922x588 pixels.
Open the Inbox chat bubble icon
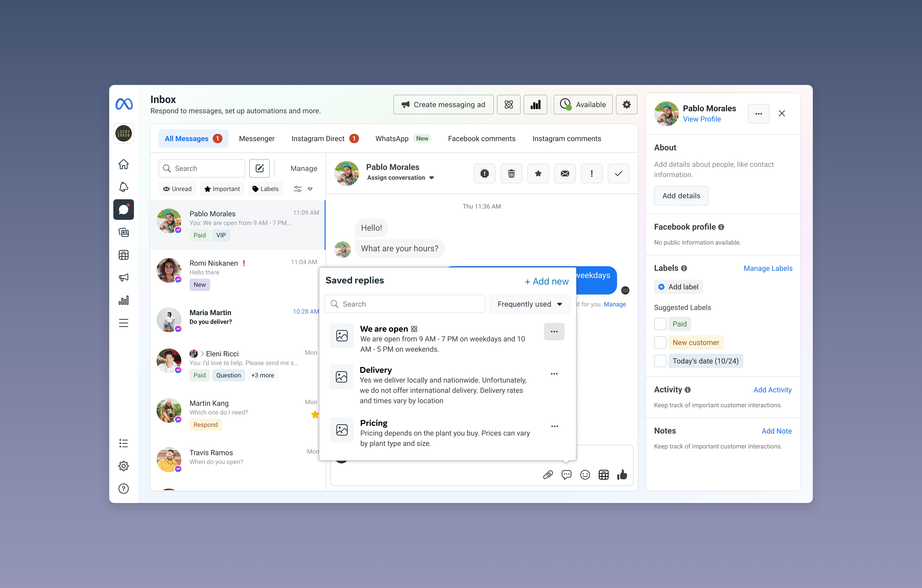(x=124, y=209)
